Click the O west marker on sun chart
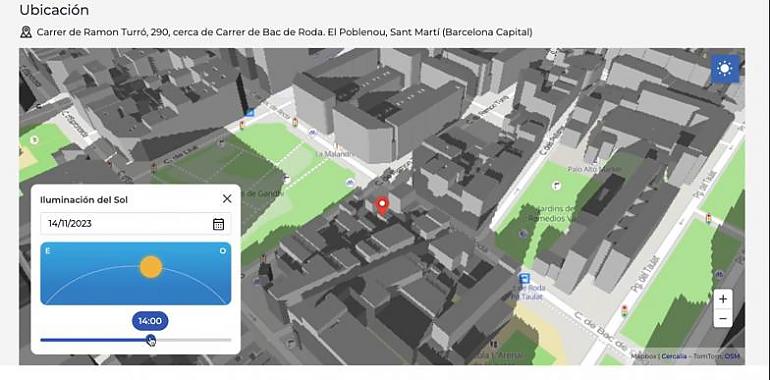This screenshot has width=770, height=380. coord(223,251)
